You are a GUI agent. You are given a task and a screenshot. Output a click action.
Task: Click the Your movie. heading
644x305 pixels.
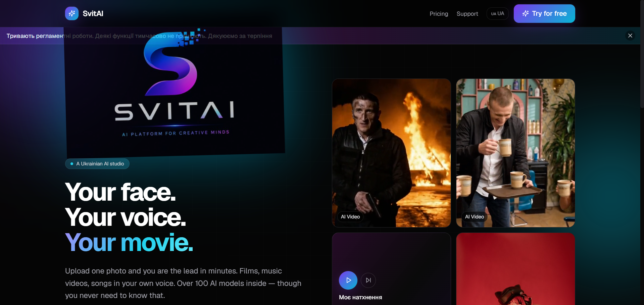[x=129, y=242]
